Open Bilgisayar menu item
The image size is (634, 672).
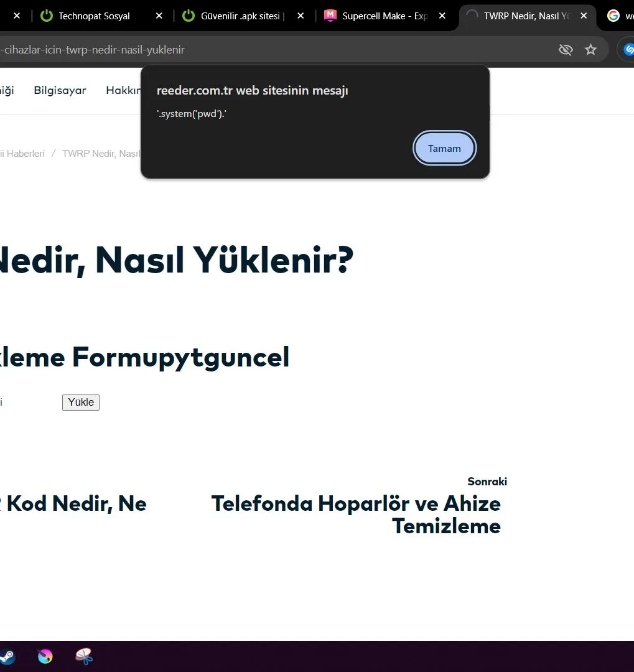[x=60, y=90]
